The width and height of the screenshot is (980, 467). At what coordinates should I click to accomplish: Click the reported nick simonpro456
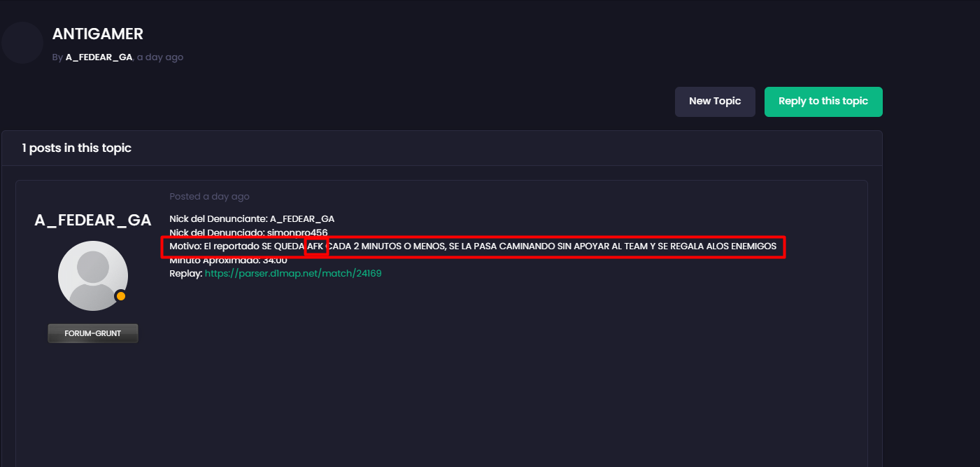coord(297,232)
